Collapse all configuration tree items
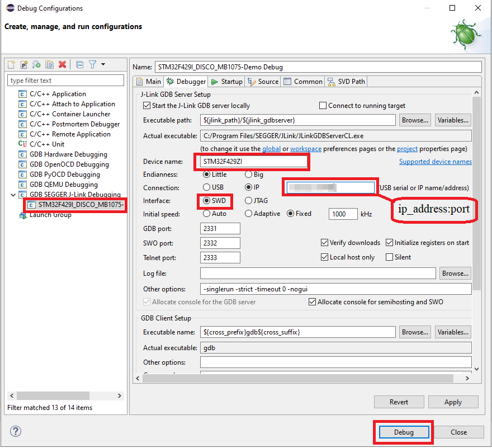The width and height of the screenshot is (492, 448). pos(79,65)
